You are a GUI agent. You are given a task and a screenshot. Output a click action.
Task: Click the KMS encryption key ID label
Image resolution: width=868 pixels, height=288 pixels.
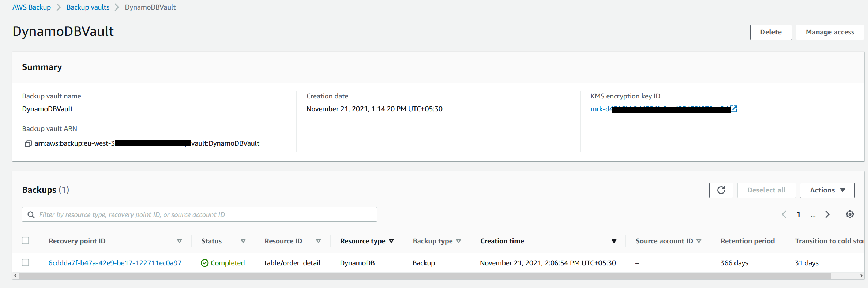click(625, 96)
